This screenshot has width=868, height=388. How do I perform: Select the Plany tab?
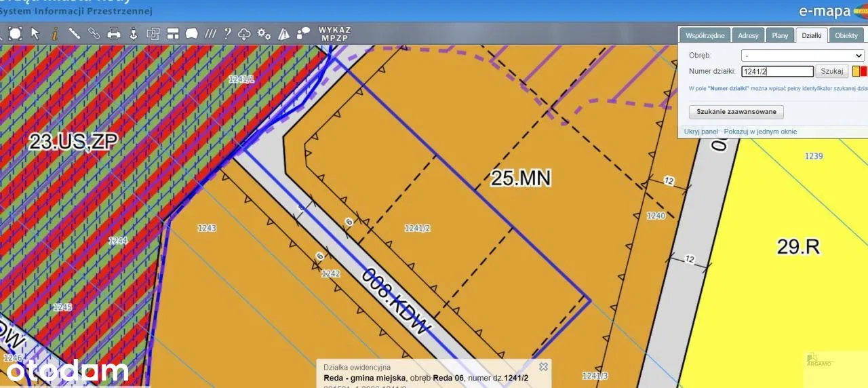pos(780,35)
